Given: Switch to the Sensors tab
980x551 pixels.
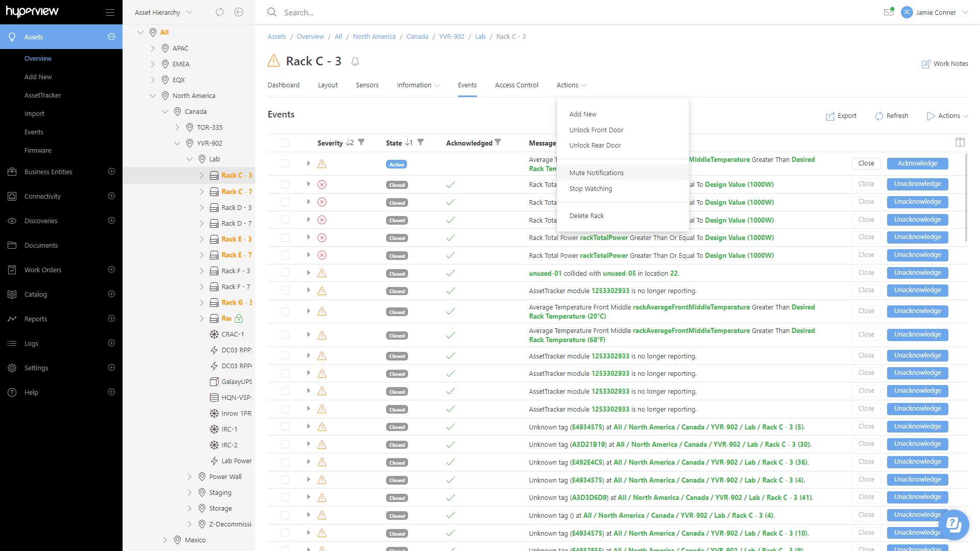Looking at the screenshot, I should [x=367, y=85].
